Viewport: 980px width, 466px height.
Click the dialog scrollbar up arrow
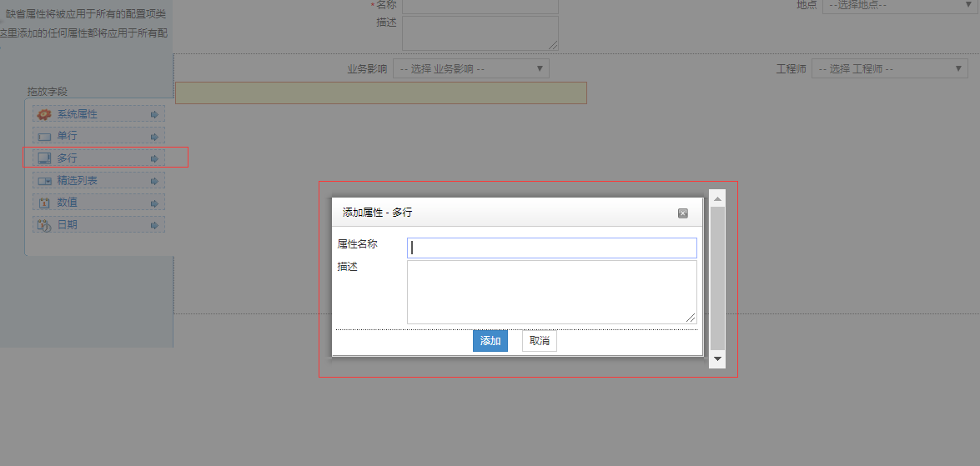(x=717, y=198)
